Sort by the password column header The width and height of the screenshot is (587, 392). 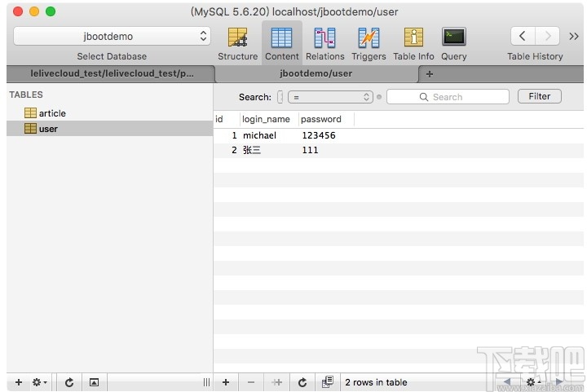pyautogui.click(x=326, y=119)
